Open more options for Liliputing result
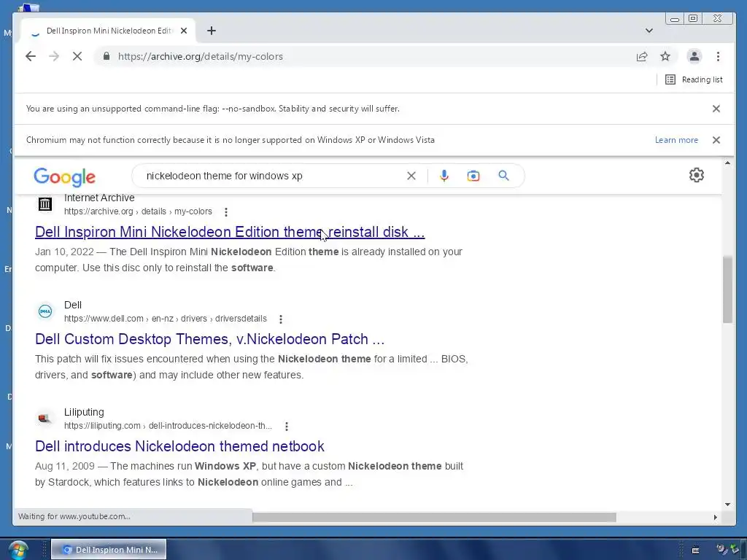Viewport: 747px width, 560px height. click(286, 426)
